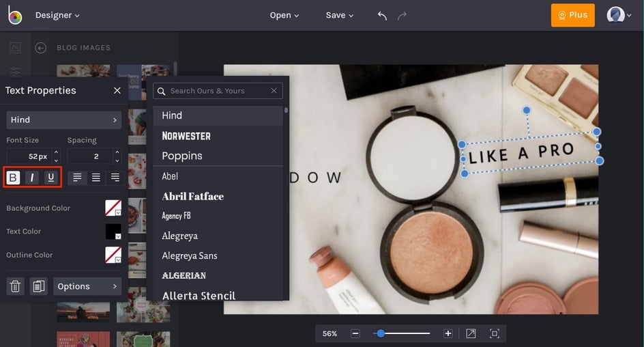Toggle underline text formatting
The width and height of the screenshot is (644, 347).
51,178
